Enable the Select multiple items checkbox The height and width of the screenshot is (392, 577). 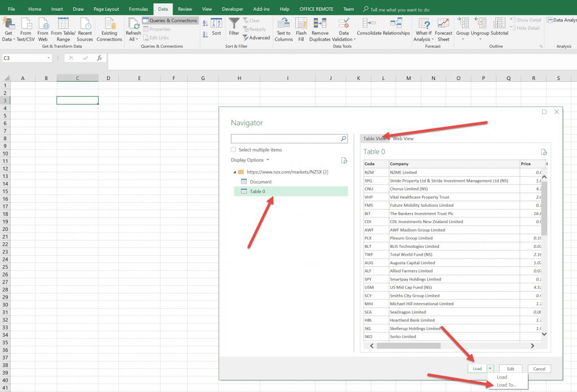pos(233,150)
